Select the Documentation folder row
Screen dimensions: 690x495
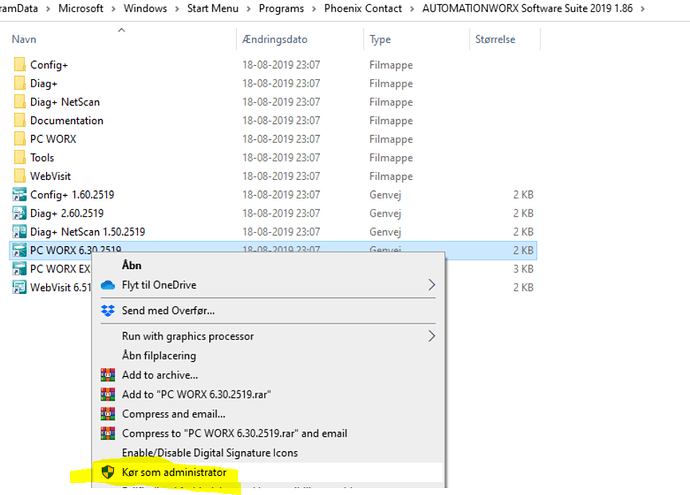[x=273, y=121]
